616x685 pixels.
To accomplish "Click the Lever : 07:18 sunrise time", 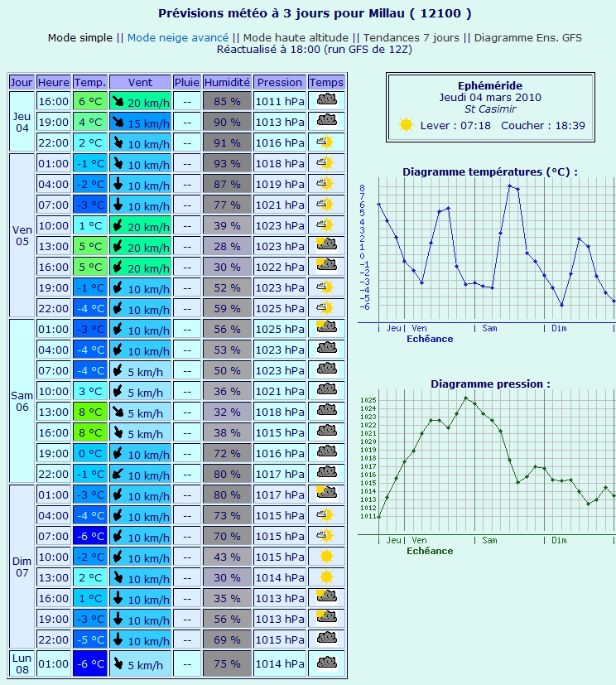I will pos(455,125).
